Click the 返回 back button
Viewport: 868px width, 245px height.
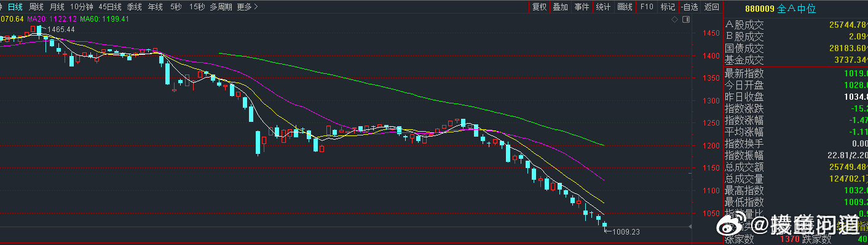(712, 7)
